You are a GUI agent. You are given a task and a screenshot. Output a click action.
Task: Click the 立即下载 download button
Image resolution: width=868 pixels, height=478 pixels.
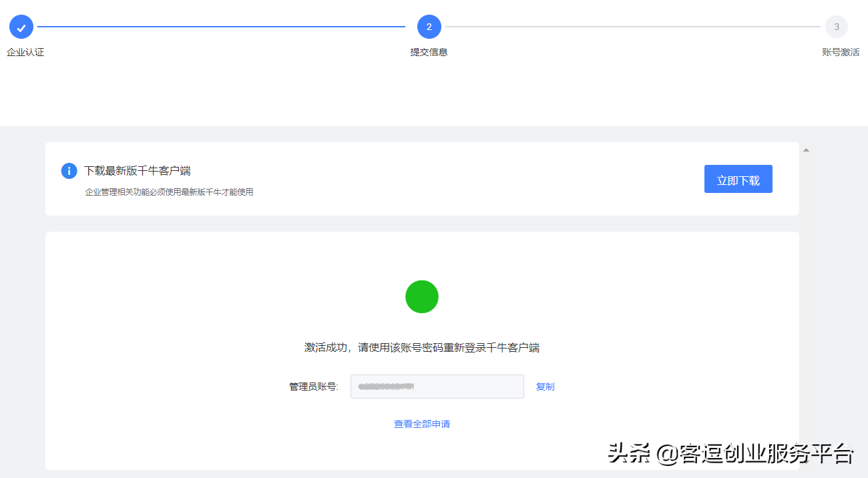coord(738,179)
